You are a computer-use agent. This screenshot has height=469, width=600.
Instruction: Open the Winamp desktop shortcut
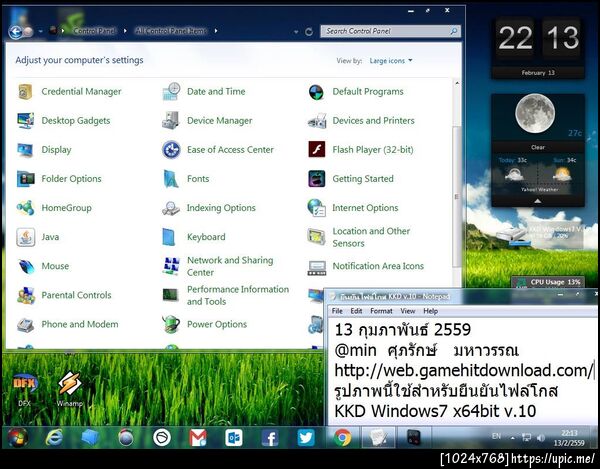point(70,389)
